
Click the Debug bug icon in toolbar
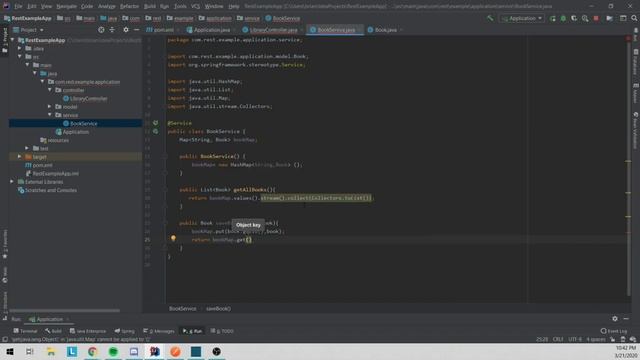pyautogui.click(x=563, y=18)
